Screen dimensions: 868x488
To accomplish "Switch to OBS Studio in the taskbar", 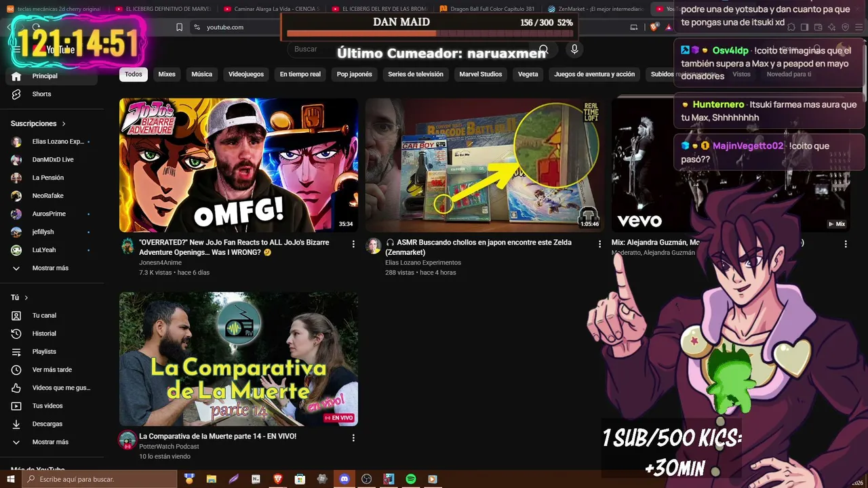I will [366, 479].
